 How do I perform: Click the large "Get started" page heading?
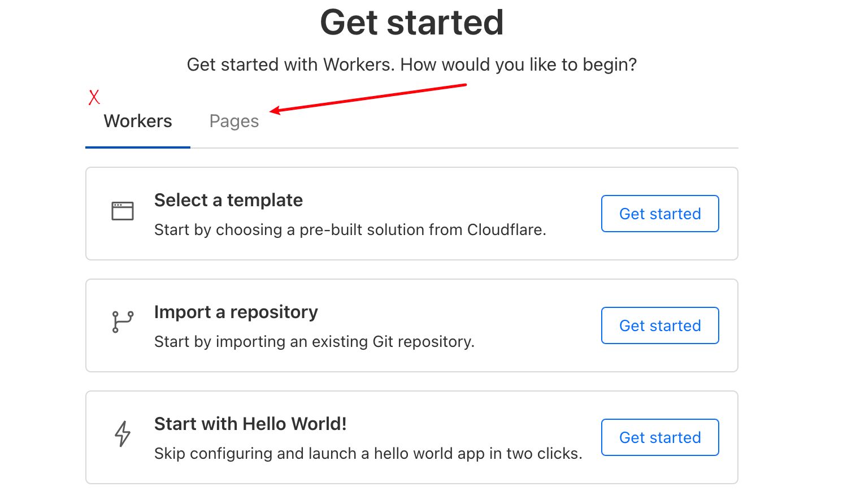(412, 23)
